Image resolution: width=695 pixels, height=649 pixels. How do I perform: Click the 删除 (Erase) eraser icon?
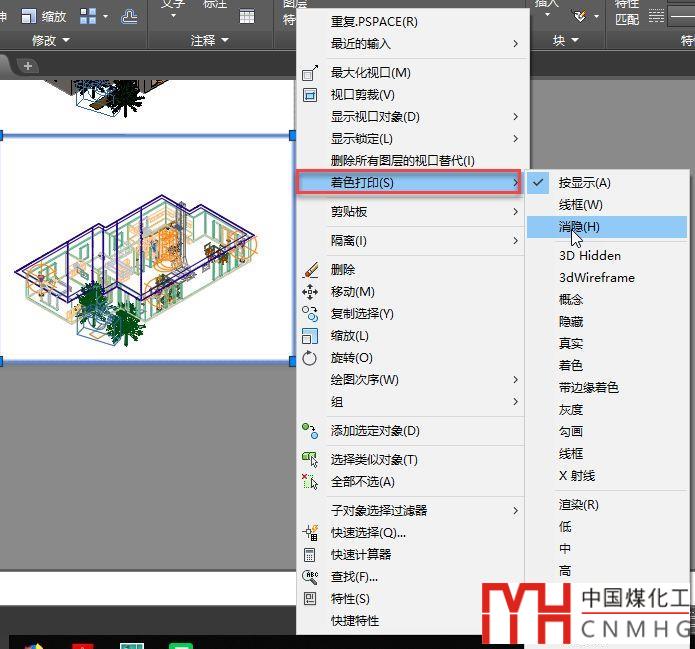310,270
